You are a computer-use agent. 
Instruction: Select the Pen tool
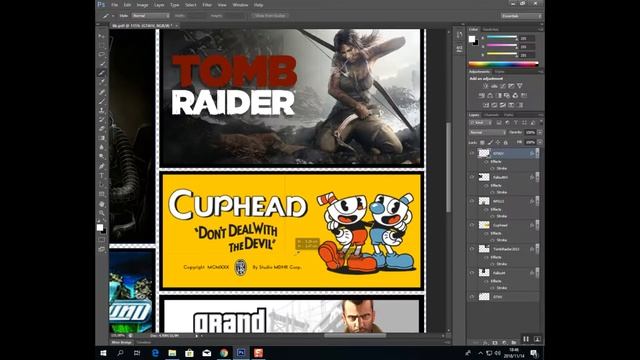click(x=101, y=166)
